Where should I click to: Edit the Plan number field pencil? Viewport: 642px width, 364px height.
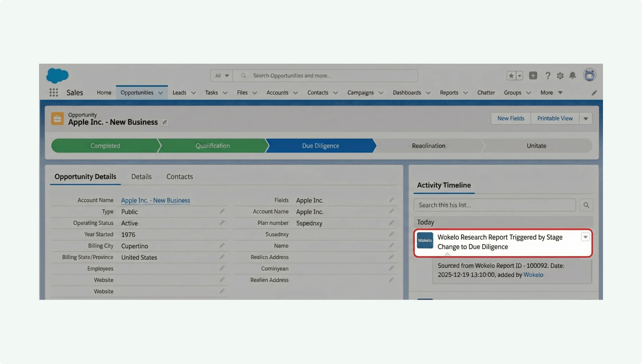point(391,223)
